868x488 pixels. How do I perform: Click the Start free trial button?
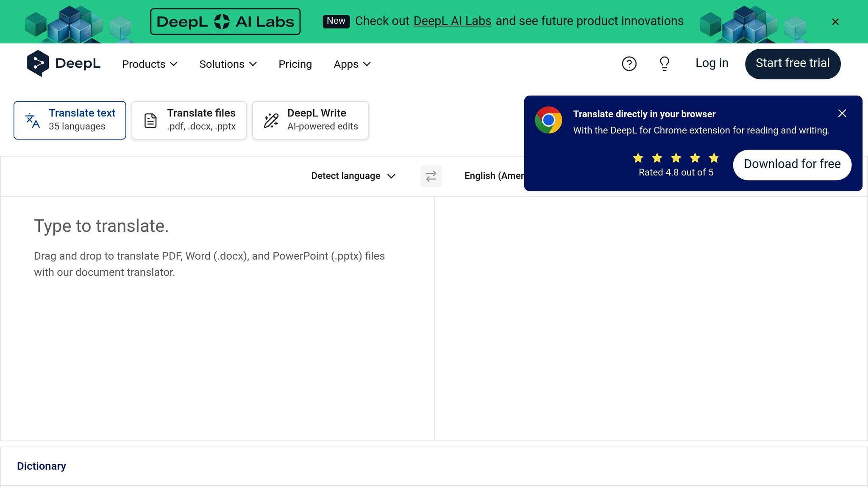pos(793,64)
